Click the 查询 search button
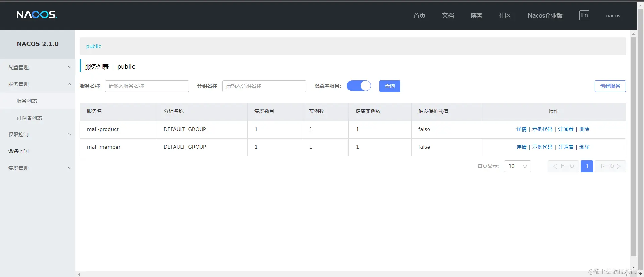This screenshot has height=277, width=644. pyautogui.click(x=390, y=86)
